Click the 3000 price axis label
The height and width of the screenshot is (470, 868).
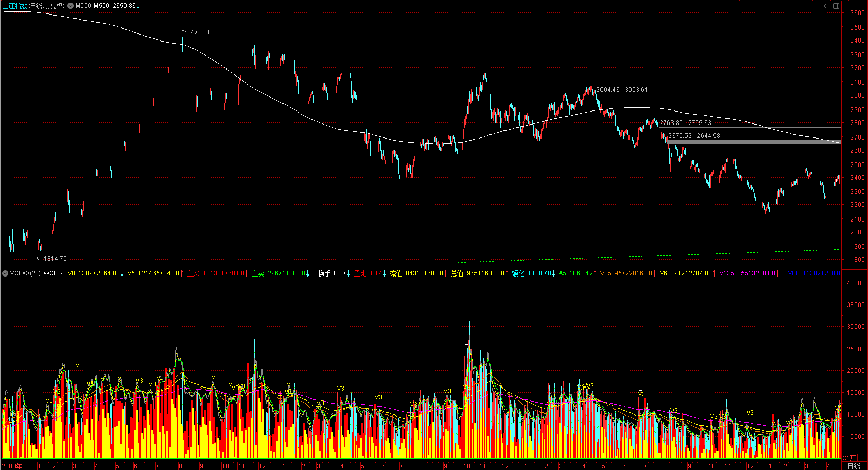(x=857, y=95)
